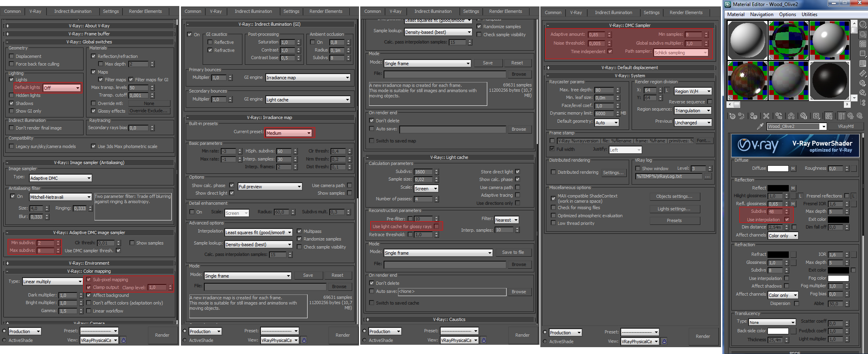This screenshot has width=868, height=354.
Task: Open the Irradiance map Current preset dropdown
Action: (x=289, y=133)
